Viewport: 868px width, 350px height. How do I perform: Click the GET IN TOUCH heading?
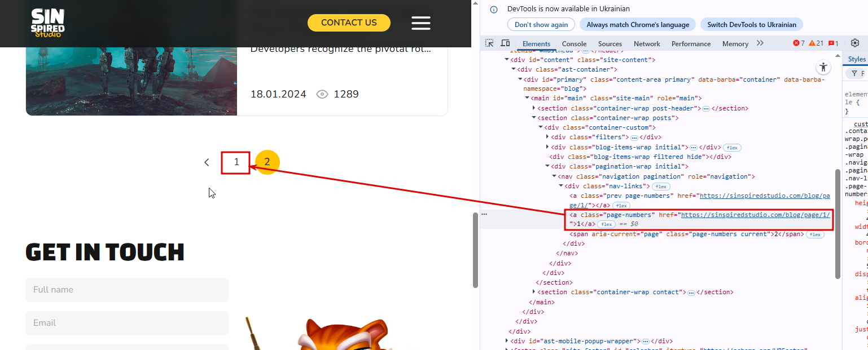tap(105, 252)
